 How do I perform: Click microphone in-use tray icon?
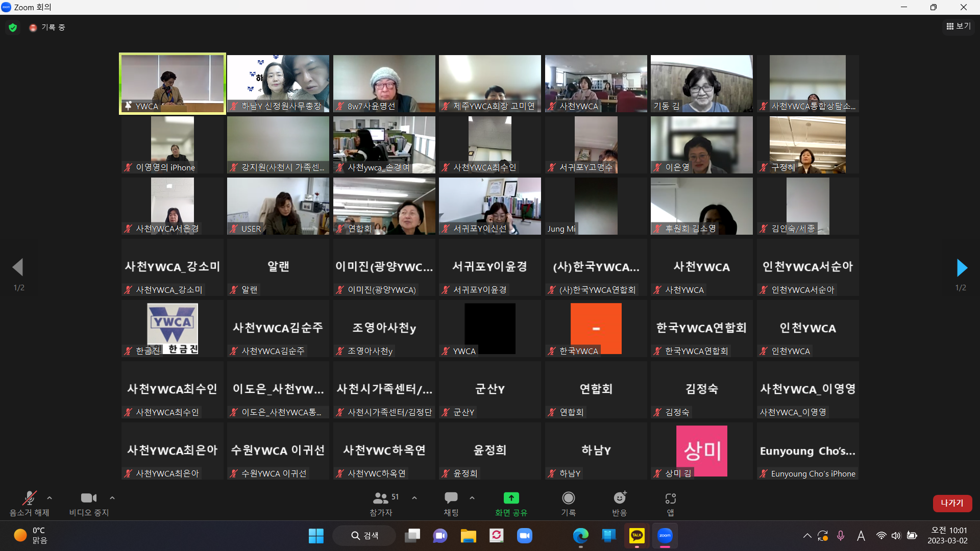coord(841,536)
